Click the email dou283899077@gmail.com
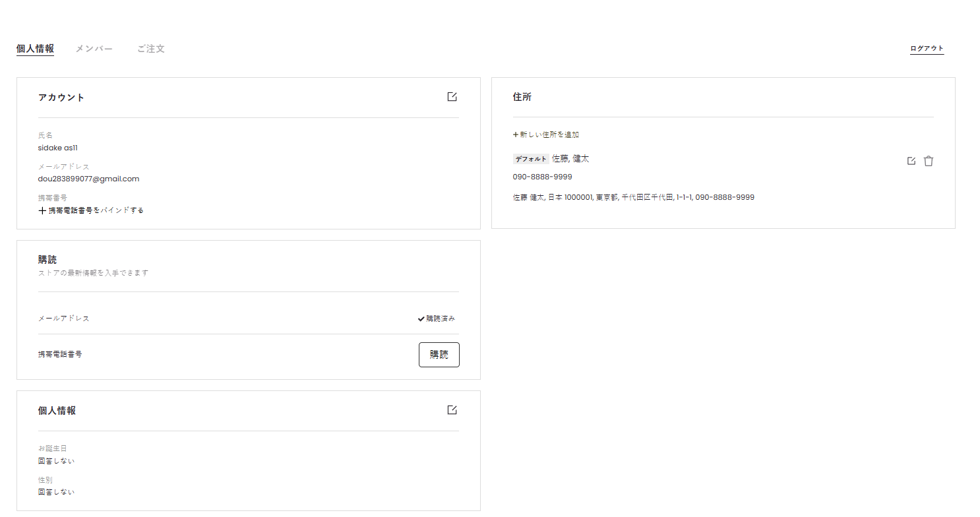 click(x=88, y=179)
